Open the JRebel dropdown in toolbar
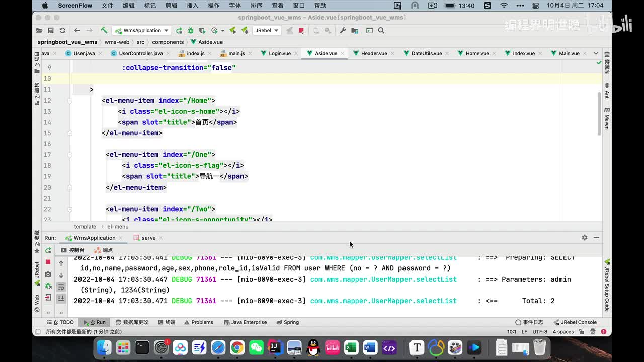Image resolution: width=644 pixels, height=362 pixels. [267, 30]
